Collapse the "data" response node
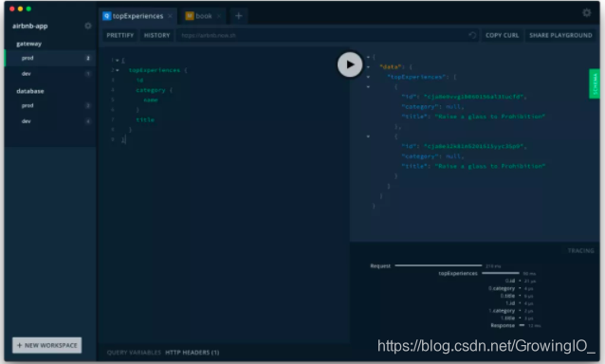 coord(368,67)
